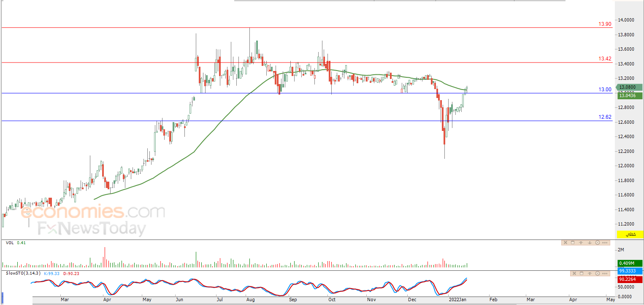Viewport: 644px width, 305px height.
Task: Open SlowSTO panel settings gear
Action: coord(598,273)
